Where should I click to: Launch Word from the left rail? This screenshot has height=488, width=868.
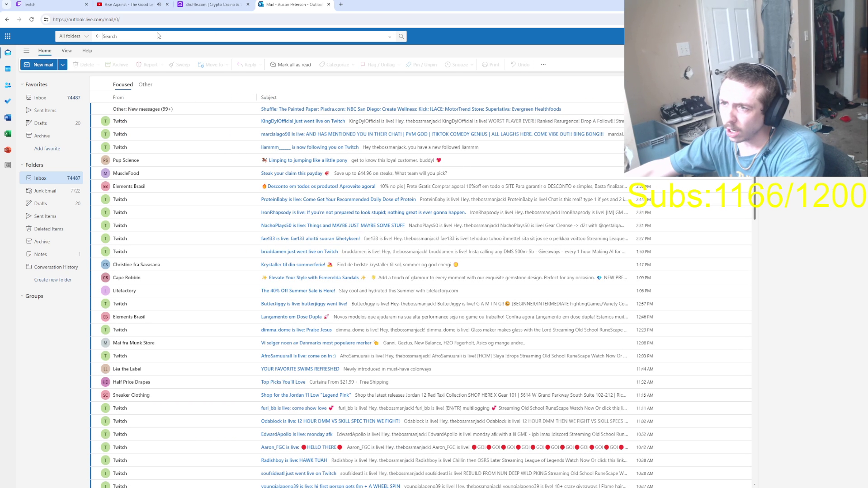pos(8,117)
